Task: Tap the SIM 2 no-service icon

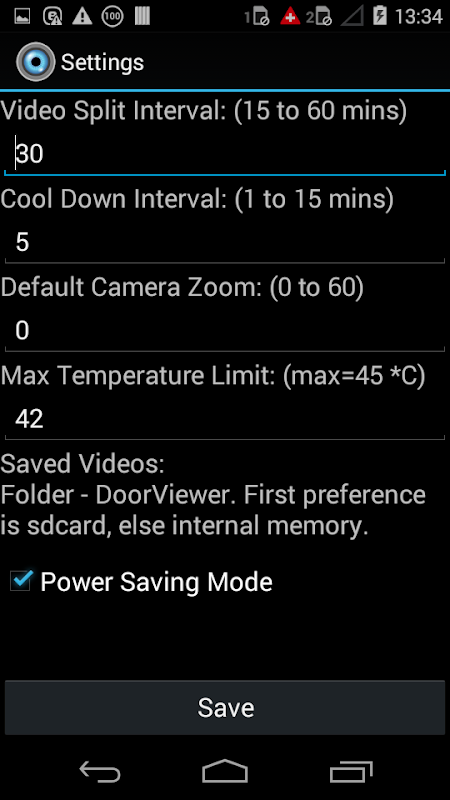Action: point(319,17)
